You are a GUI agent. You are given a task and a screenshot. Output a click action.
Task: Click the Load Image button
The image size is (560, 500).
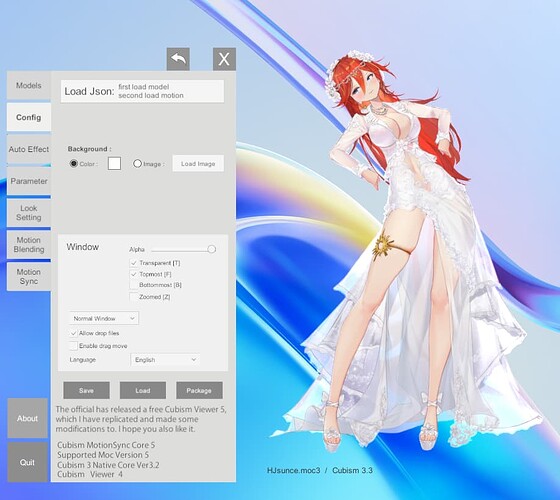[198, 164]
